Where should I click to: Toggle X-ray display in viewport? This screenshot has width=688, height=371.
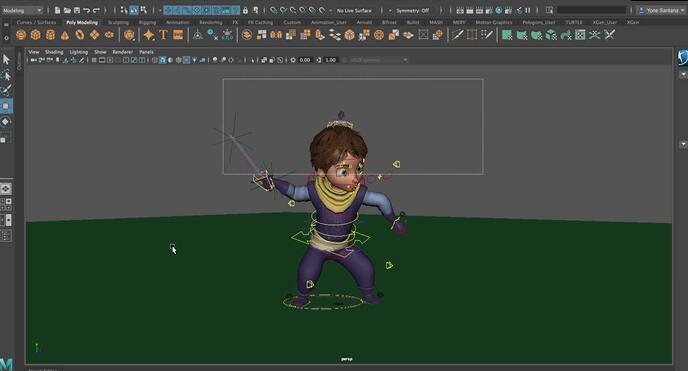tap(264, 60)
